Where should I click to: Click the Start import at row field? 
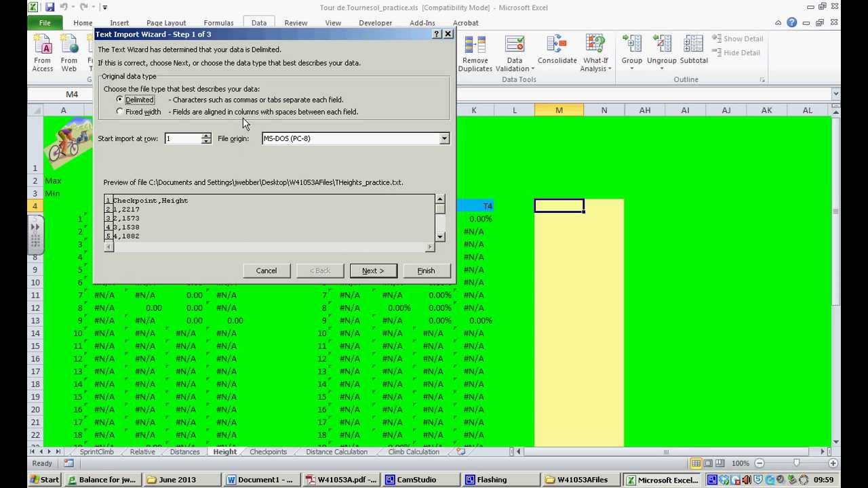tap(183, 138)
